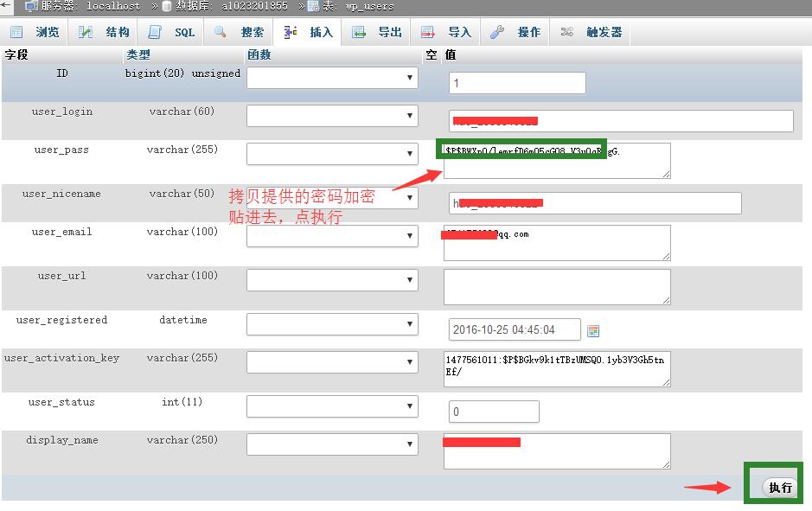
Task: Open function dropdown for user_url
Action: coord(332,280)
